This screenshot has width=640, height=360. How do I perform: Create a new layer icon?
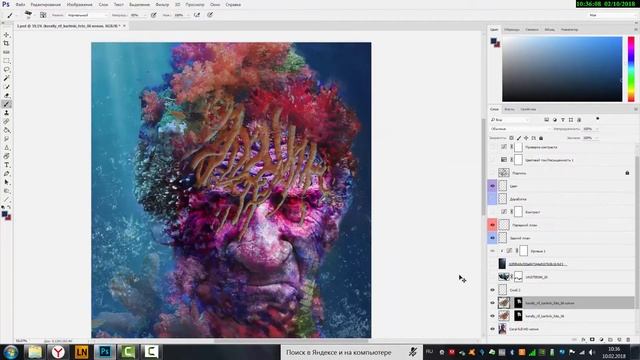[x=619, y=340]
